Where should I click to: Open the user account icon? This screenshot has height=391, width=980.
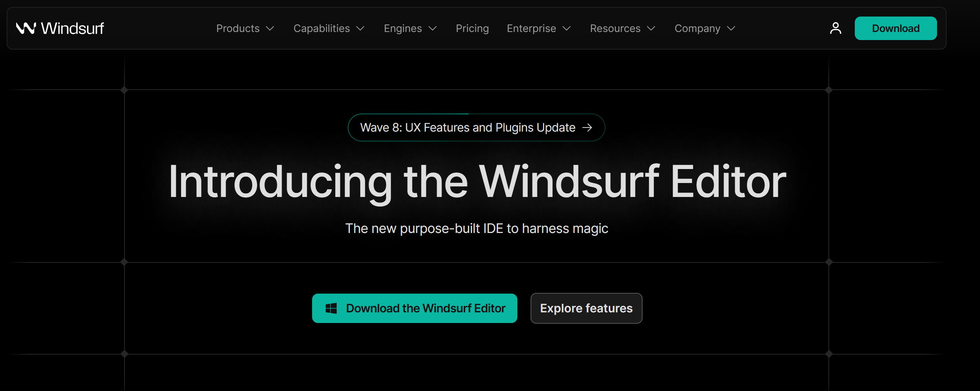[x=835, y=28]
